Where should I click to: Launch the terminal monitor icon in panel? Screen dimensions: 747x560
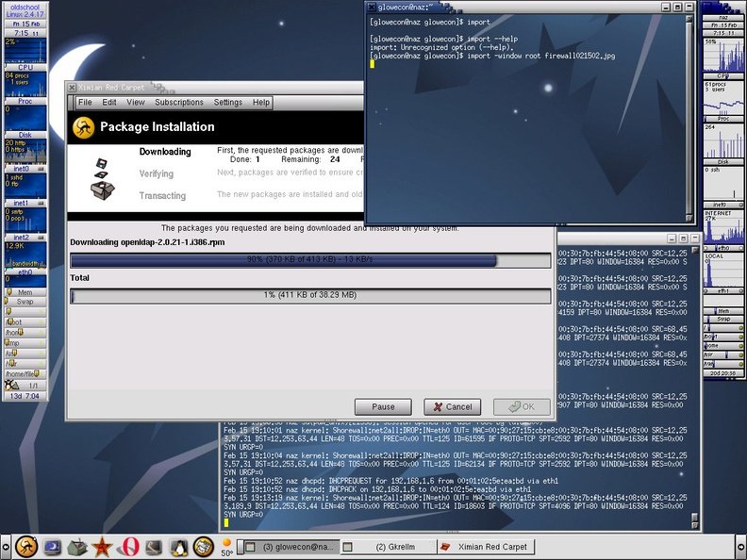53,547
